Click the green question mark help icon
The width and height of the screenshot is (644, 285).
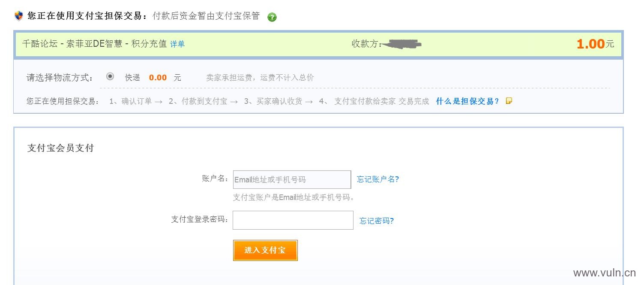click(x=272, y=17)
